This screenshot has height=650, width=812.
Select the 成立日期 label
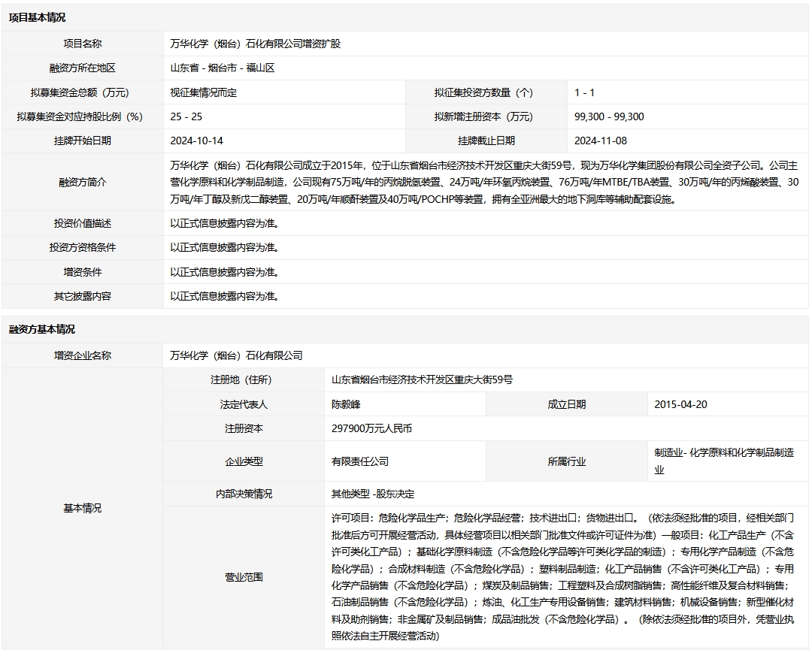coord(567,405)
